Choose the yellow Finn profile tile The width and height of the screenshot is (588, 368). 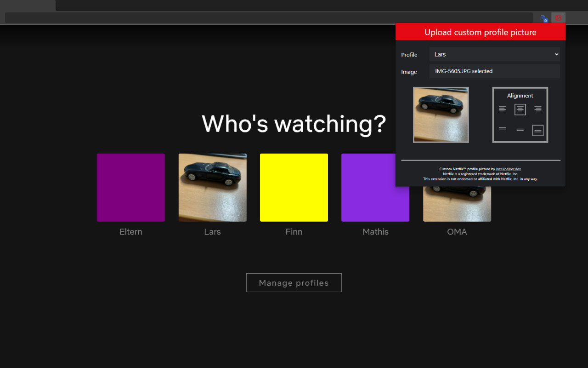294,188
